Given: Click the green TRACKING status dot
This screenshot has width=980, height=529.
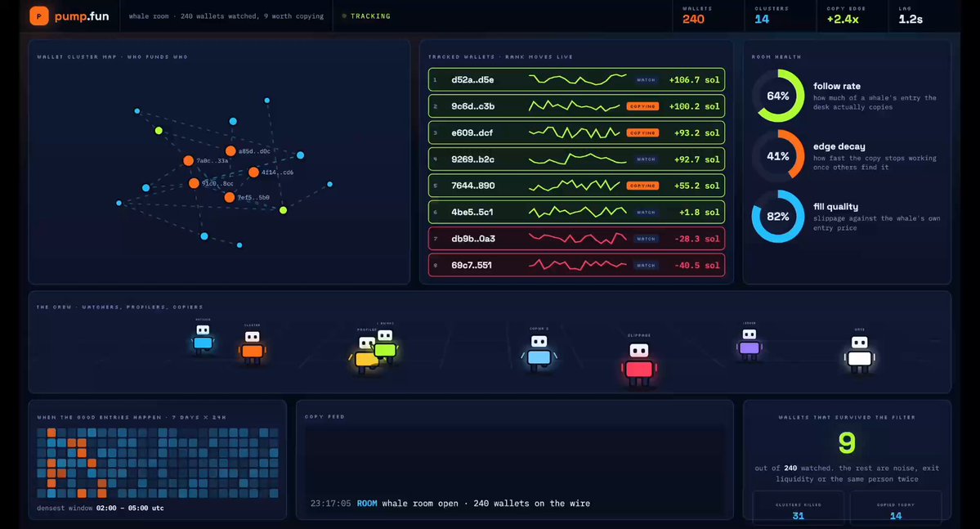Looking at the screenshot, I should (x=344, y=16).
